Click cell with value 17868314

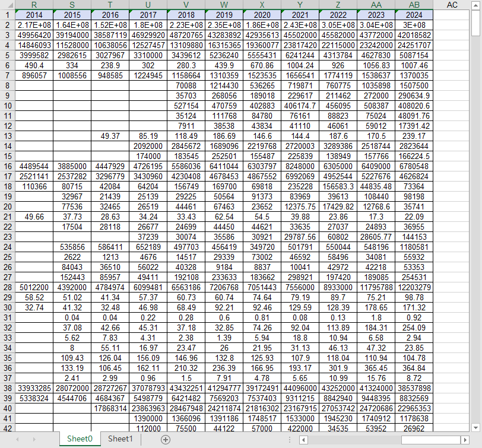(110, 408)
